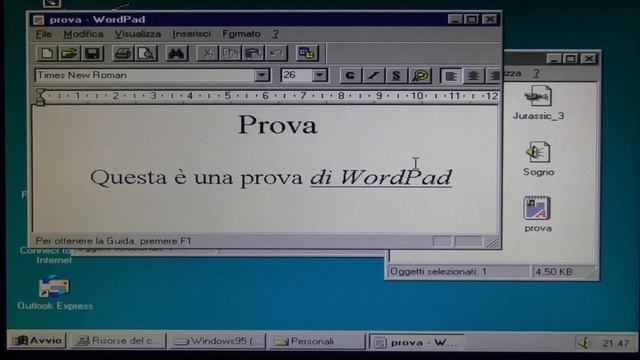Expand the Times New Roman font dropdown
Image resolution: width=640 pixels, height=360 pixels.
point(262,75)
